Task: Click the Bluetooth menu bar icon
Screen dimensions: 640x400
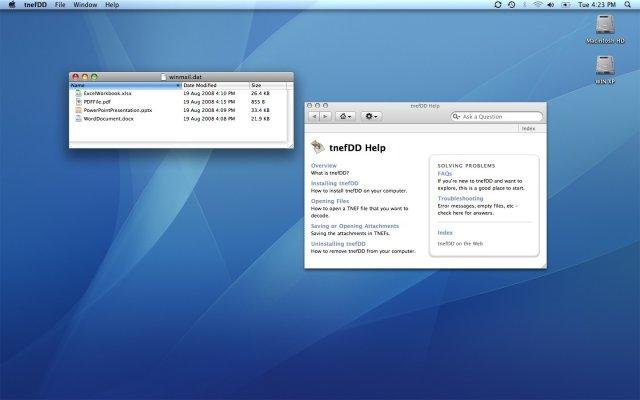Action: (x=524, y=4)
